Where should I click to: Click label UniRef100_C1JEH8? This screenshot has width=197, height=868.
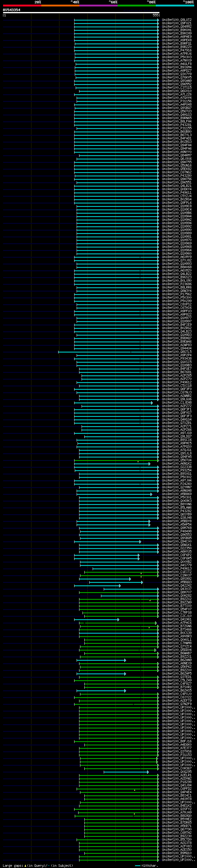(177, 403)
